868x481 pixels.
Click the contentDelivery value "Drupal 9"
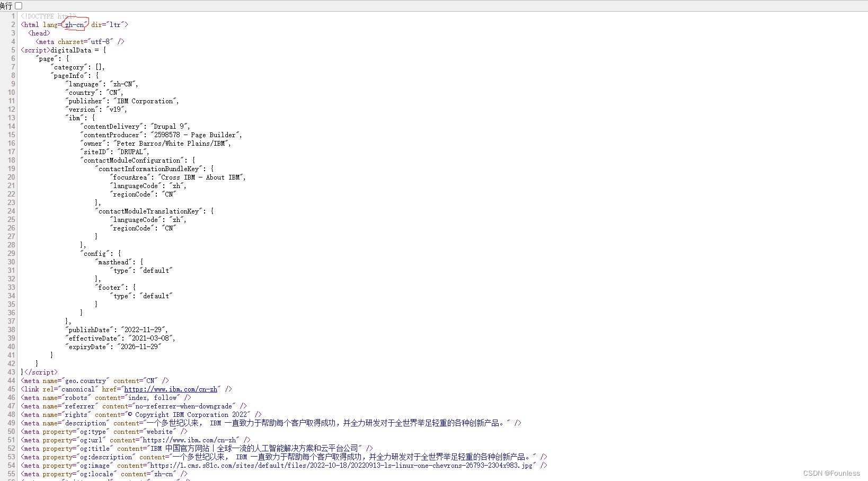(x=169, y=127)
